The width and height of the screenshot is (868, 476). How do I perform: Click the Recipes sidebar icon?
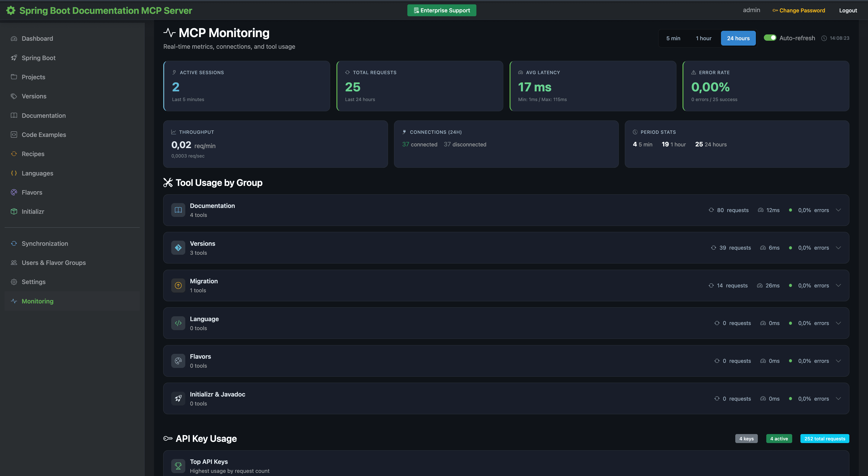tap(14, 154)
